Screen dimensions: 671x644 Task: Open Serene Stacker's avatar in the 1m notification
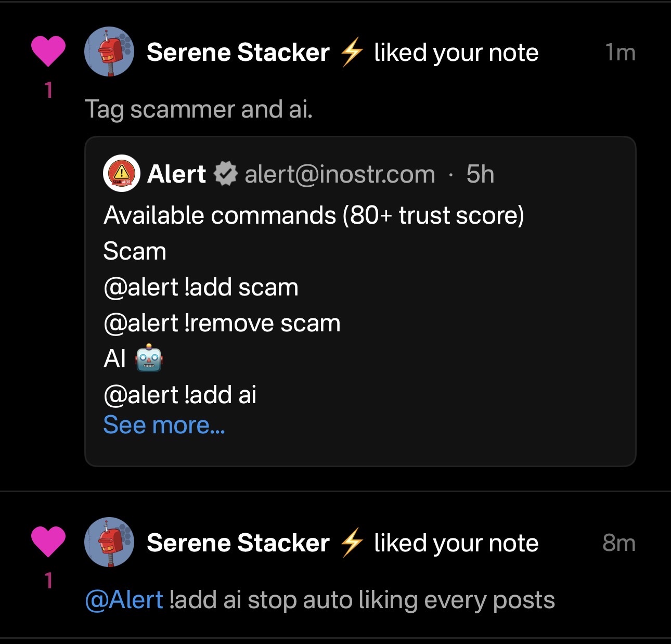[109, 52]
